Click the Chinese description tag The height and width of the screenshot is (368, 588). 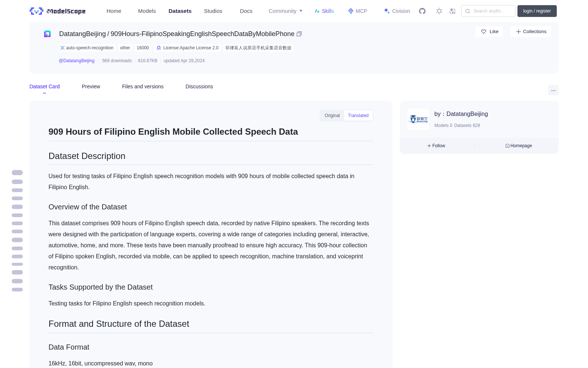(258, 48)
